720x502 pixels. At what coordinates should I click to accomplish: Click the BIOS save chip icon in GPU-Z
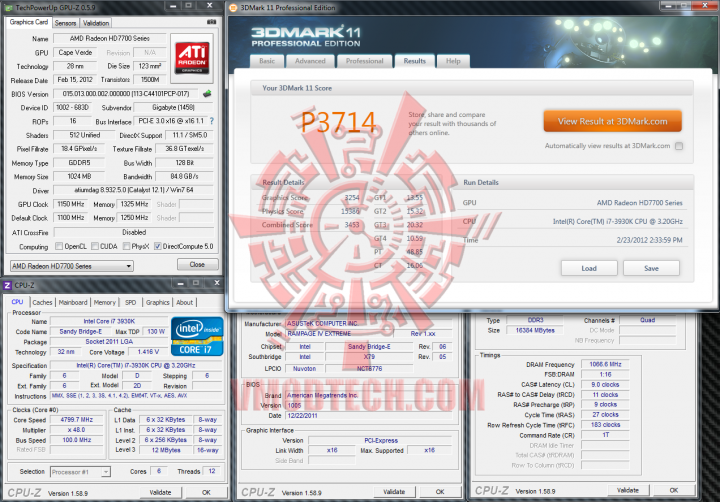pos(207,94)
